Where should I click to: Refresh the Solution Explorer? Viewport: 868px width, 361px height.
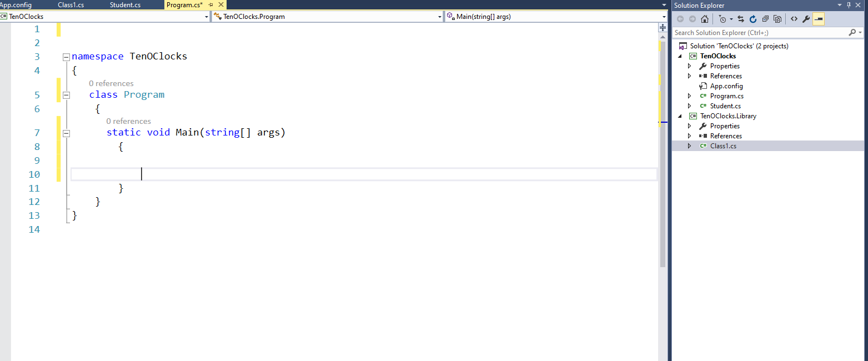(x=753, y=18)
